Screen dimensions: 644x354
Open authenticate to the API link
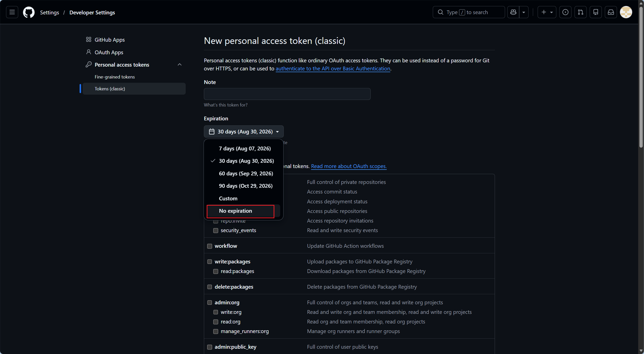333,69
